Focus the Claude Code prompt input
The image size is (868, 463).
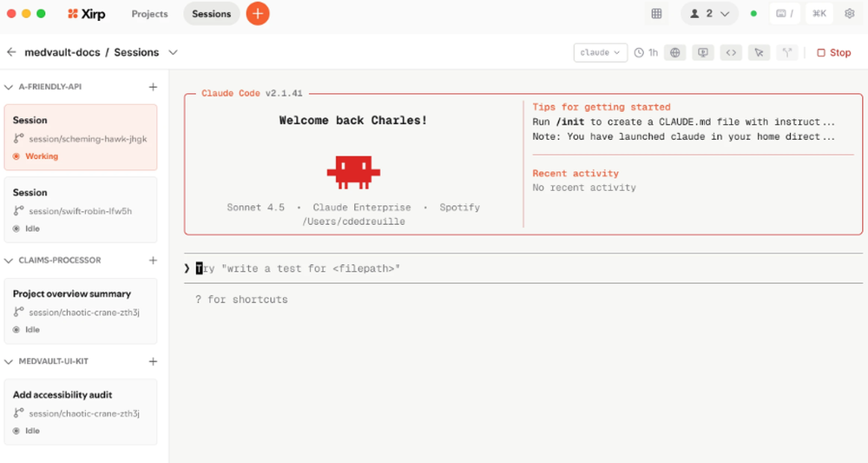click(523, 268)
